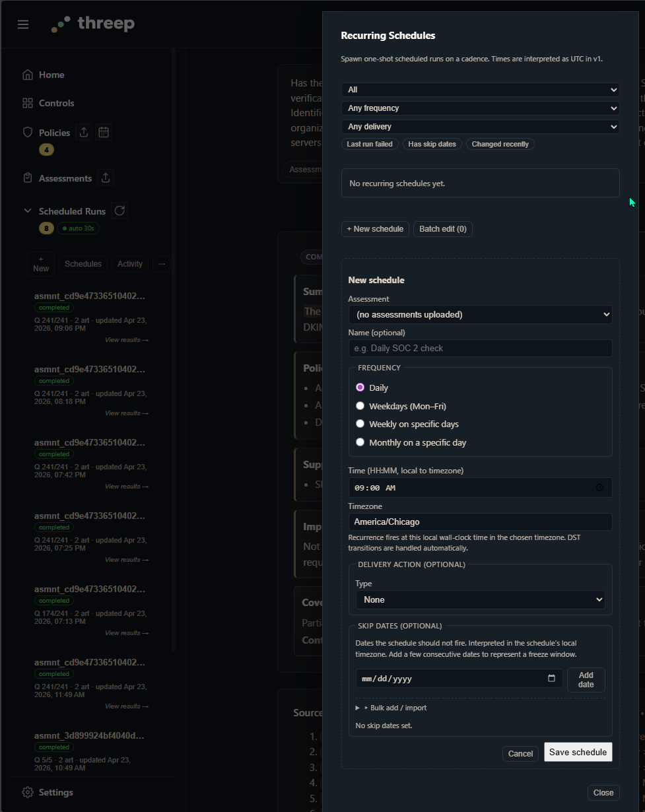This screenshot has height=812, width=645.
Task: Open the hamburger menu icon
Action: click(23, 24)
